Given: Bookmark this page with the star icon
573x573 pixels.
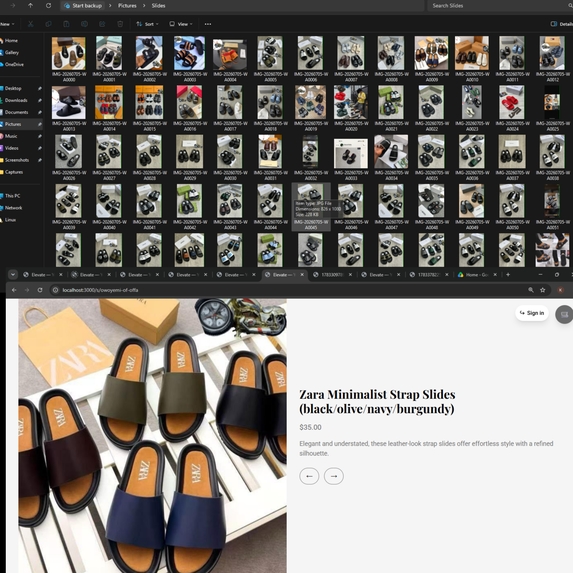Looking at the screenshot, I should (543, 290).
